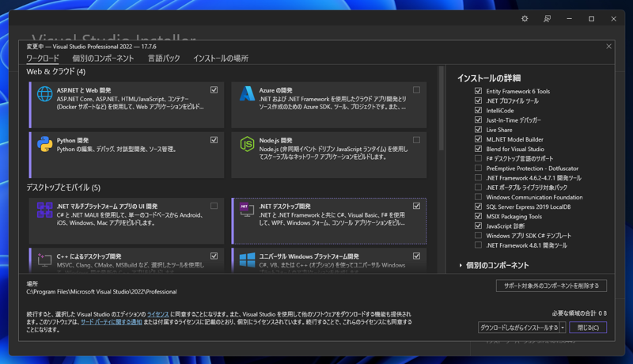Uncheck Live Share component
Viewport: 633px width, 364px height.
click(478, 130)
